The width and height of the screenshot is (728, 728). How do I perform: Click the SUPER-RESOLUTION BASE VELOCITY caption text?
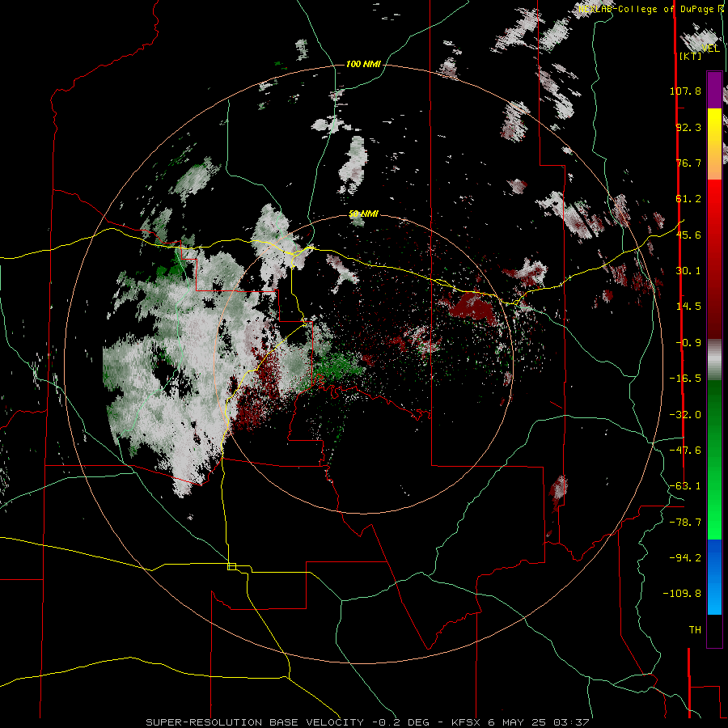click(255, 722)
